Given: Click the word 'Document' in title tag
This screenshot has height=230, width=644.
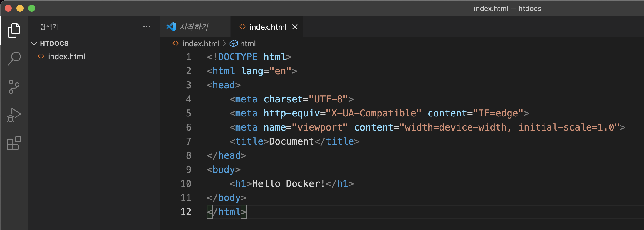Looking at the screenshot, I should click(x=291, y=141).
